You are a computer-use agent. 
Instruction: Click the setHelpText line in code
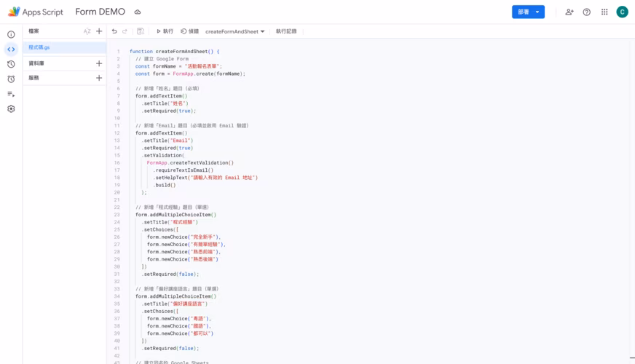205,178
